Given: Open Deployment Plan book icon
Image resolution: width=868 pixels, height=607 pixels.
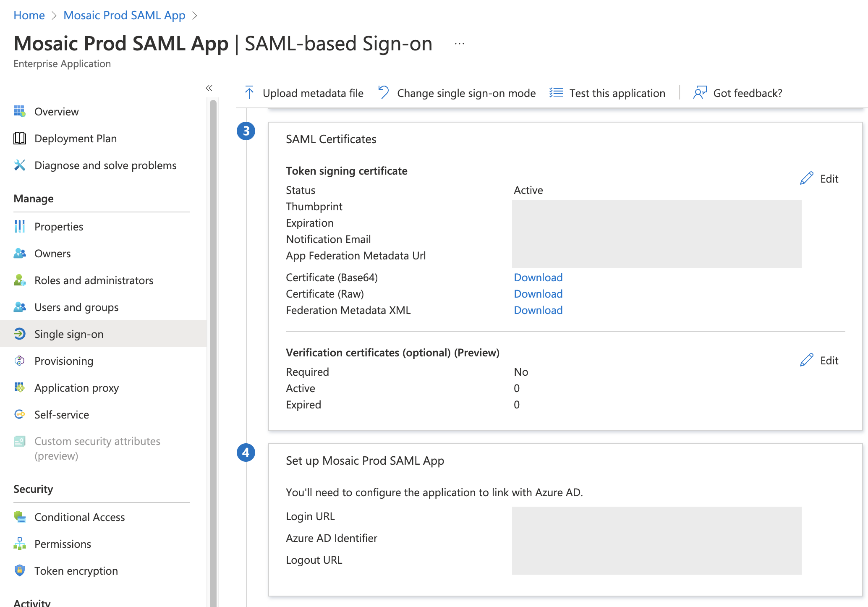Looking at the screenshot, I should click(19, 138).
